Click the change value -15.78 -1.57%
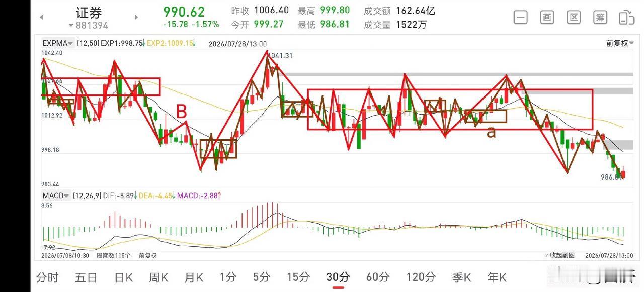This screenshot has width=644, height=292. (x=191, y=24)
